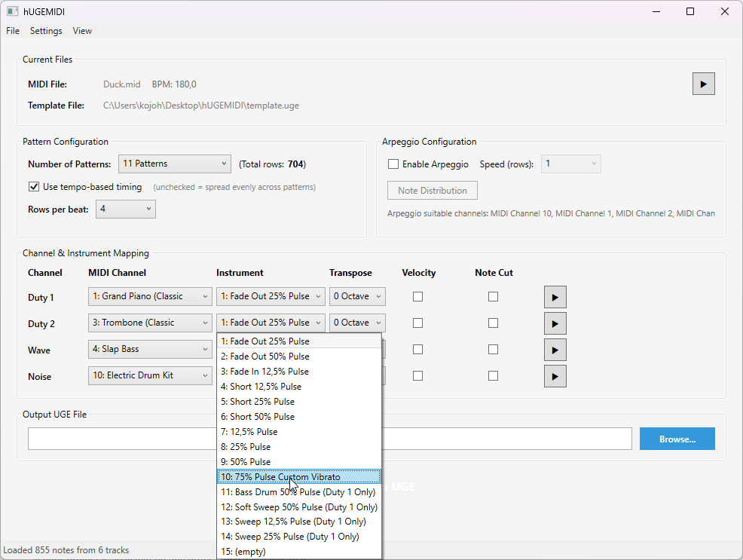Screen dimensions: 743x560
Task: Choose 10: 75% Pulse Custom Vibrato
Action: point(299,477)
